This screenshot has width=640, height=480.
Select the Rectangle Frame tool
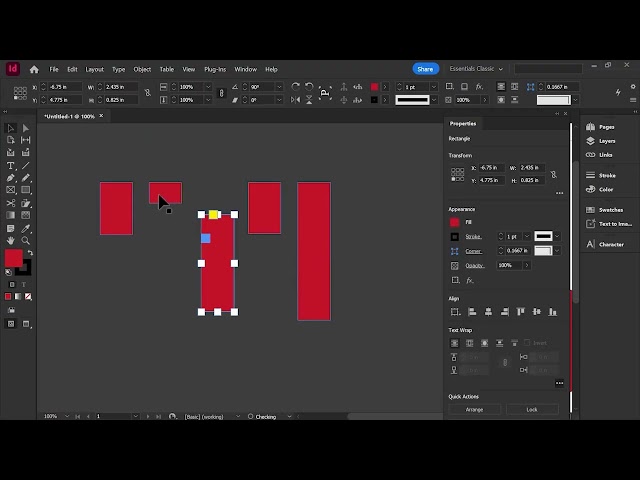click(11, 190)
